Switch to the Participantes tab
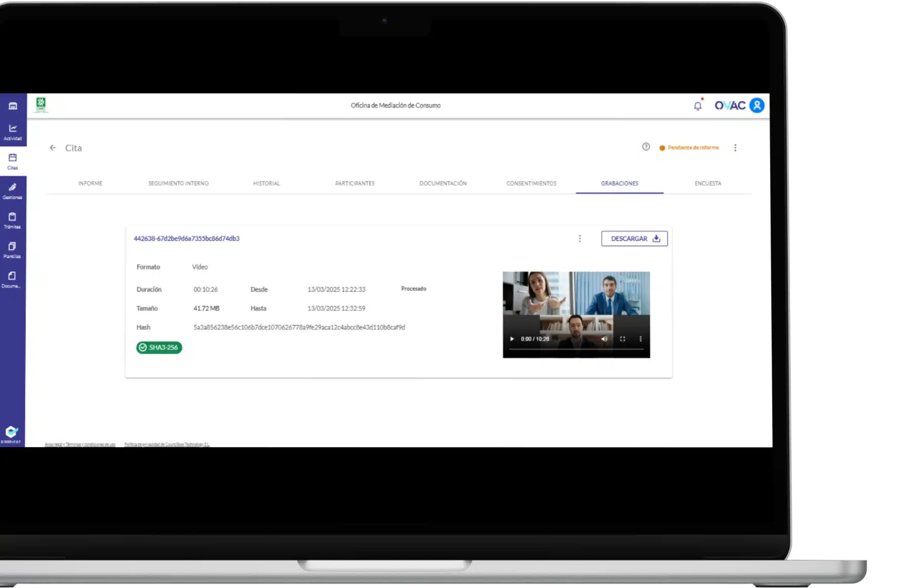Screen dimensions: 901x588 [355, 183]
